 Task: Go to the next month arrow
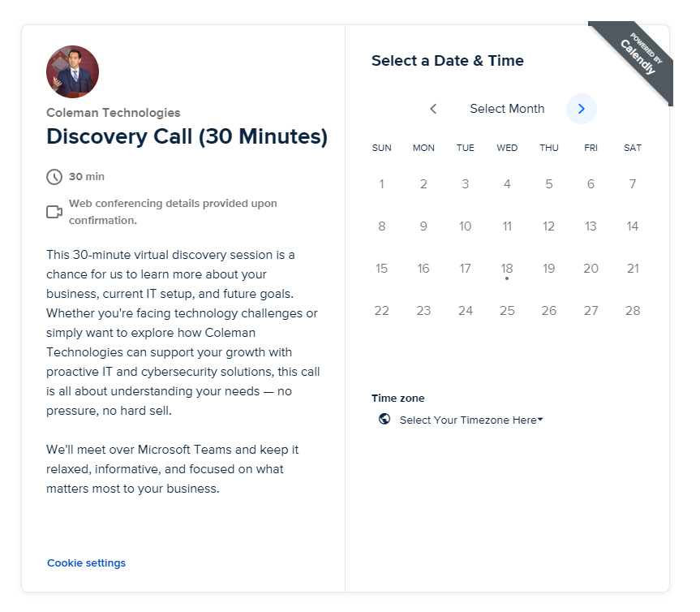pos(581,109)
